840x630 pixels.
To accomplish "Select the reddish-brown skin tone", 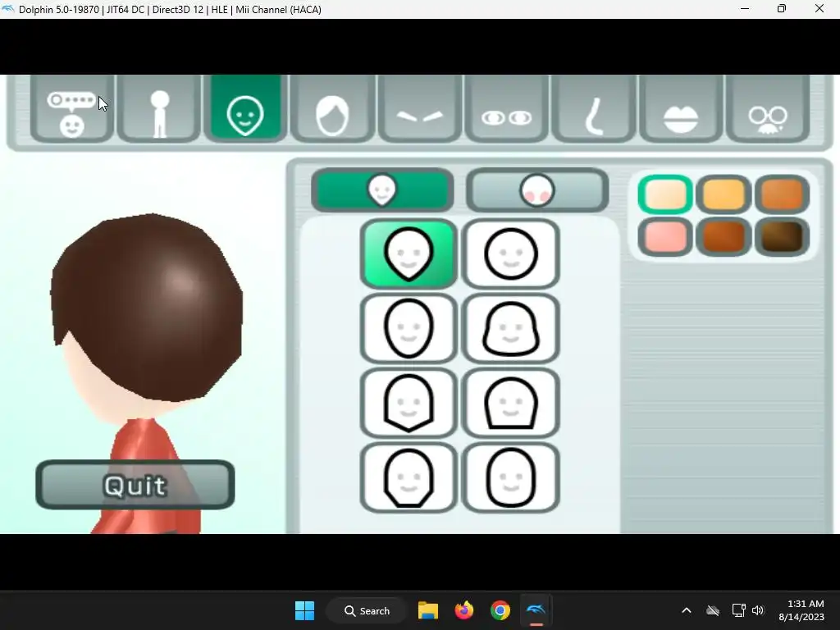I will pos(724,237).
